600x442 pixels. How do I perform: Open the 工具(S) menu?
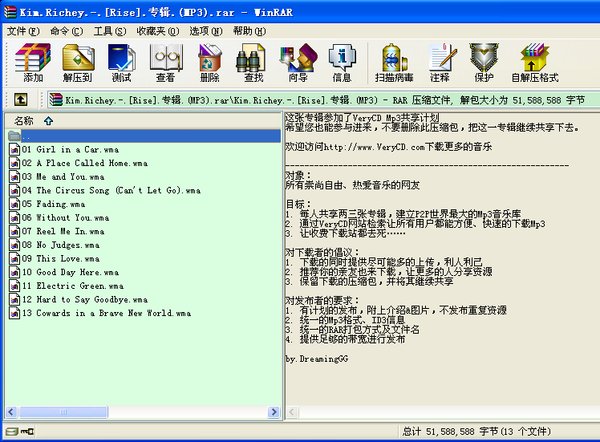(110, 31)
